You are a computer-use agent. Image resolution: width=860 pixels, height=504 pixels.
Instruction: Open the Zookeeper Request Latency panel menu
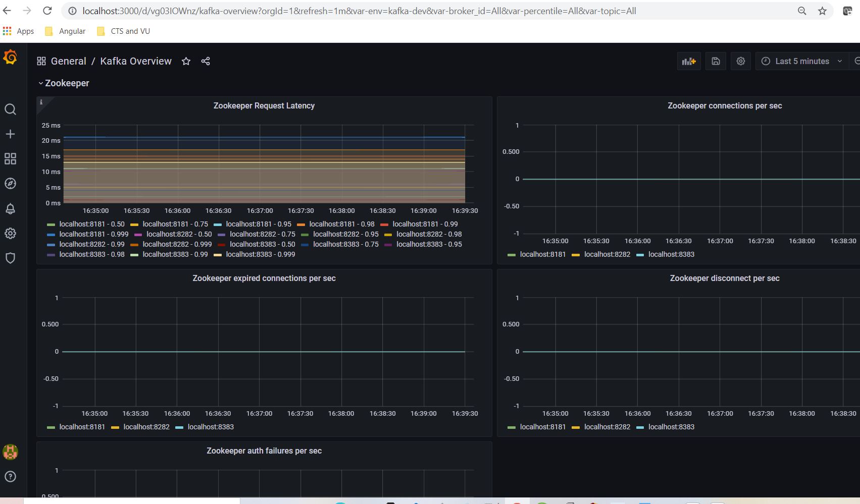pos(264,105)
